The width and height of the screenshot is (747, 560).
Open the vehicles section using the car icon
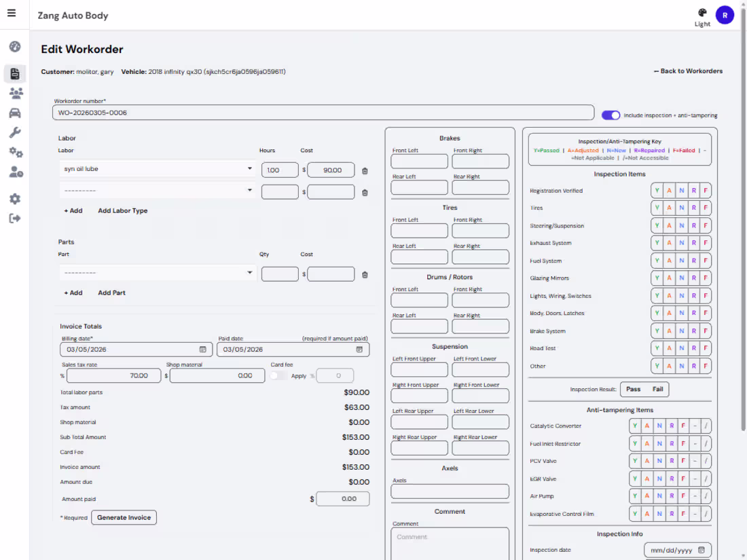pos(14,113)
